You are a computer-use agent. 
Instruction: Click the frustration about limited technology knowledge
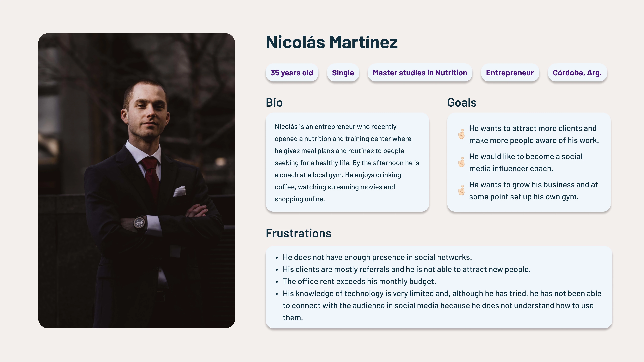[x=442, y=305]
